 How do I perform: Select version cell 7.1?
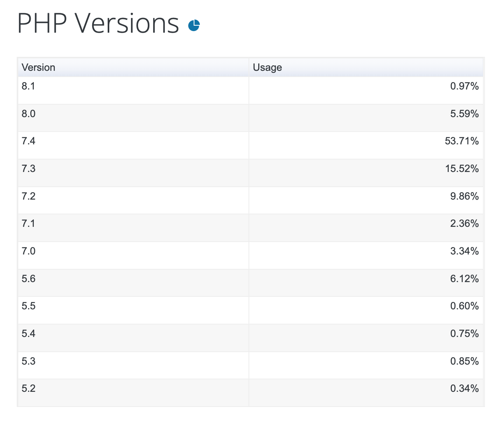pyautogui.click(x=133, y=228)
